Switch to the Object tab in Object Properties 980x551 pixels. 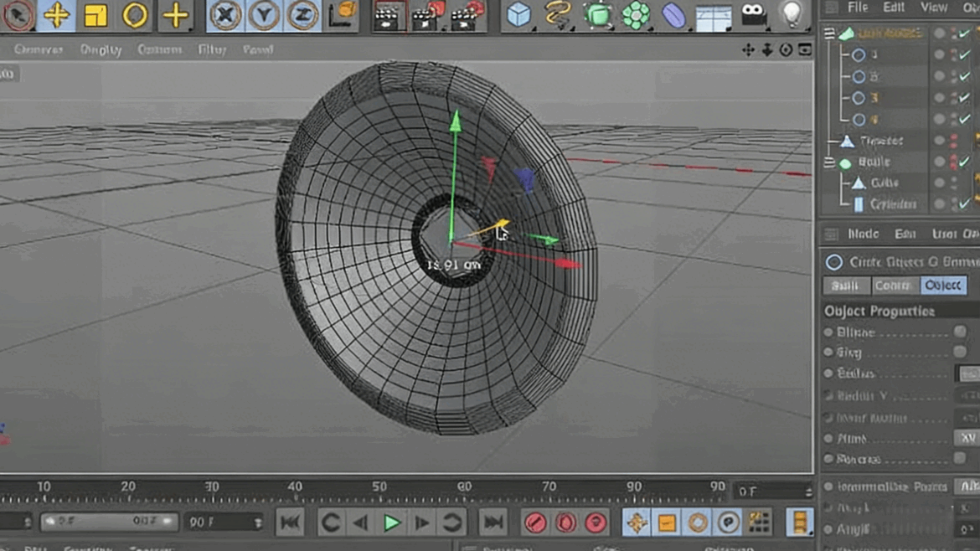coord(943,286)
